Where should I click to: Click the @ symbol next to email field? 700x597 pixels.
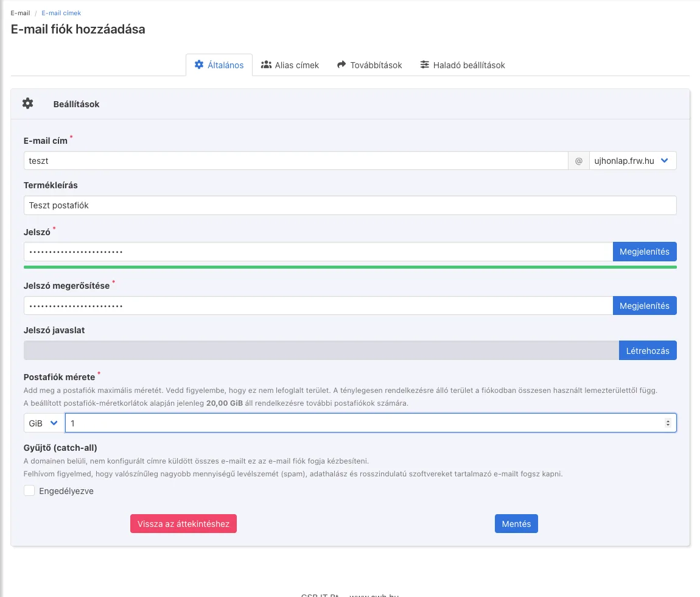click(x=579, y=161)
